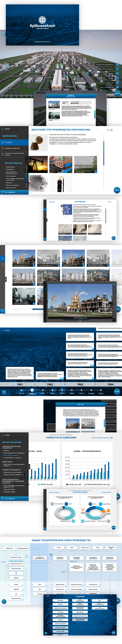
Task: Open Структура выручки по продуктам
Action: [x=14, y=453]
